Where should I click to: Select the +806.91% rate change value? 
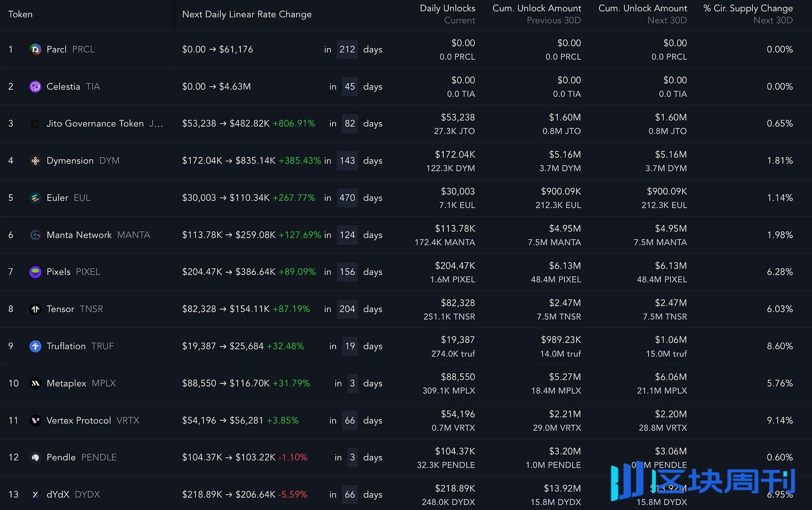click(x=294, y=124)
